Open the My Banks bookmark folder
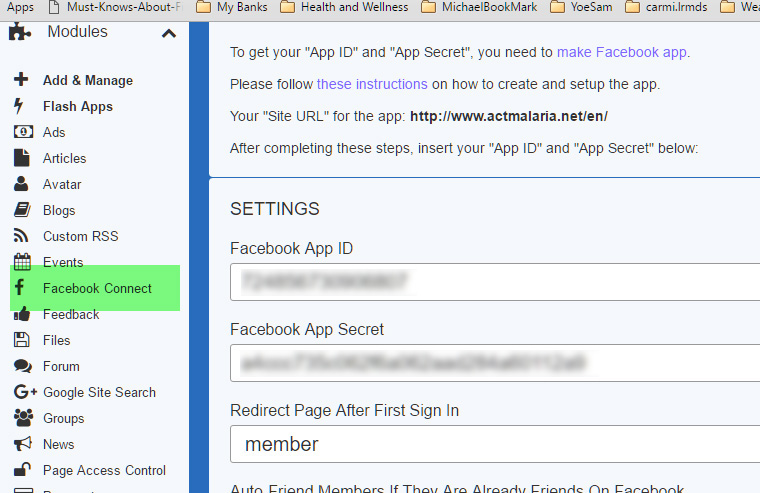The image size is (760, 493). 233,7
